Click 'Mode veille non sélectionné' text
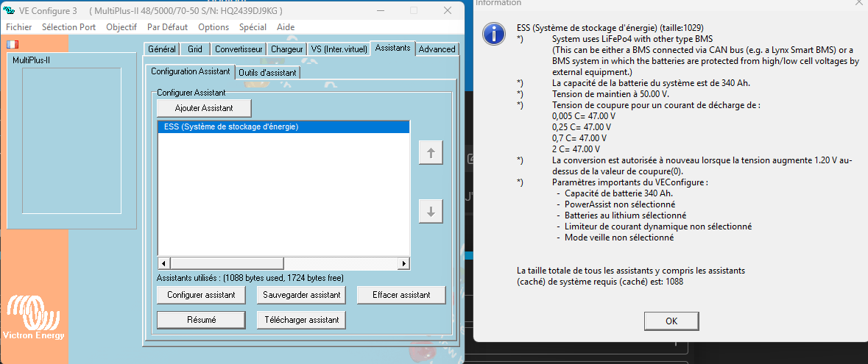This screenshot has height=364, width=868. [619, 238]
